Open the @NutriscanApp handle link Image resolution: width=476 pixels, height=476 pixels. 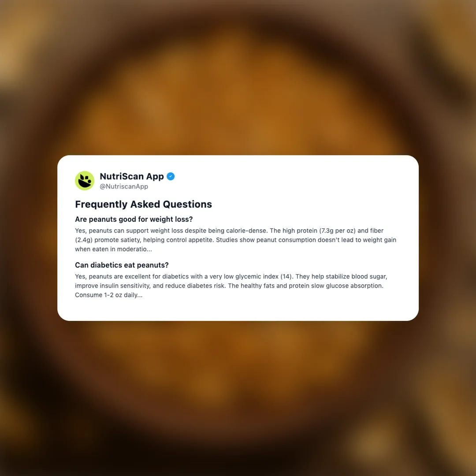[124, 186]
